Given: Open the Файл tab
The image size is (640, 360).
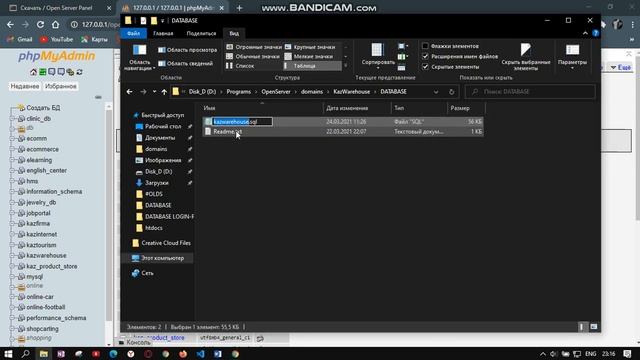Looking at the screenshot, I should tap(133, 33).
